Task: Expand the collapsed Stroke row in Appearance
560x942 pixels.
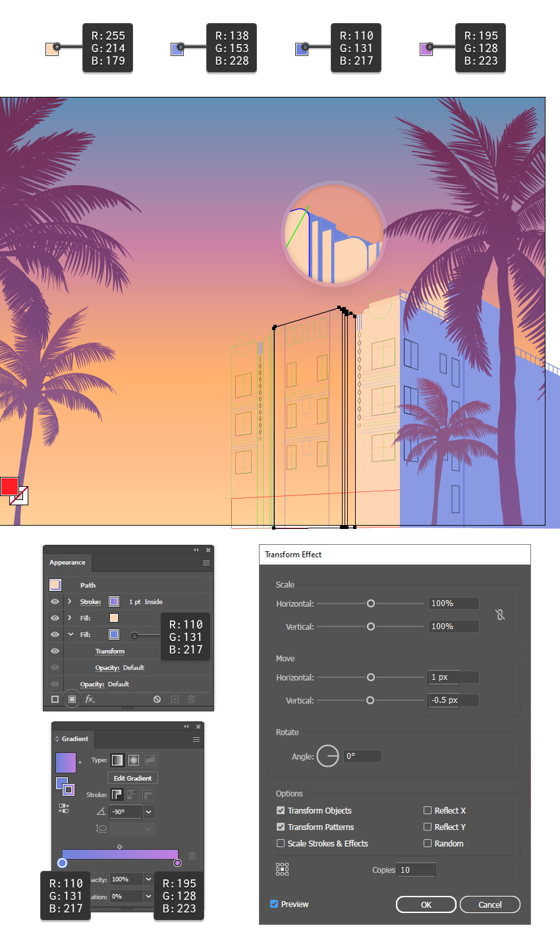Action: coord(69,601)
